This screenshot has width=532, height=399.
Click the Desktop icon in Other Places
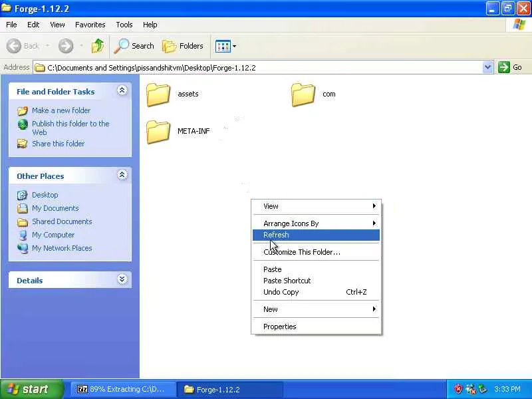[23, 195]
